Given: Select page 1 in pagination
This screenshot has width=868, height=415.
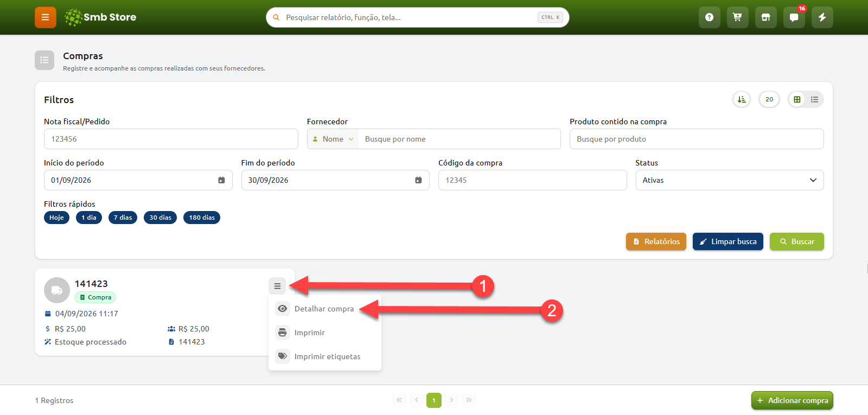Looking at the screenshot, I should (434, 400).
